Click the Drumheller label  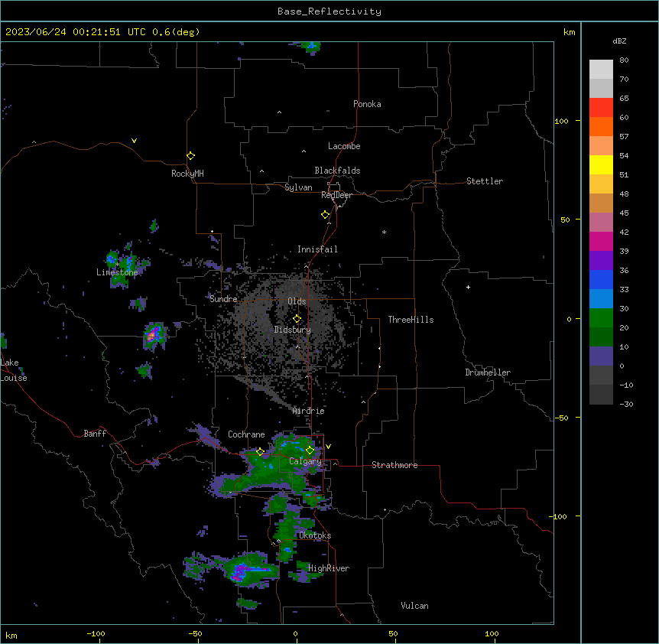pos(488,372)
